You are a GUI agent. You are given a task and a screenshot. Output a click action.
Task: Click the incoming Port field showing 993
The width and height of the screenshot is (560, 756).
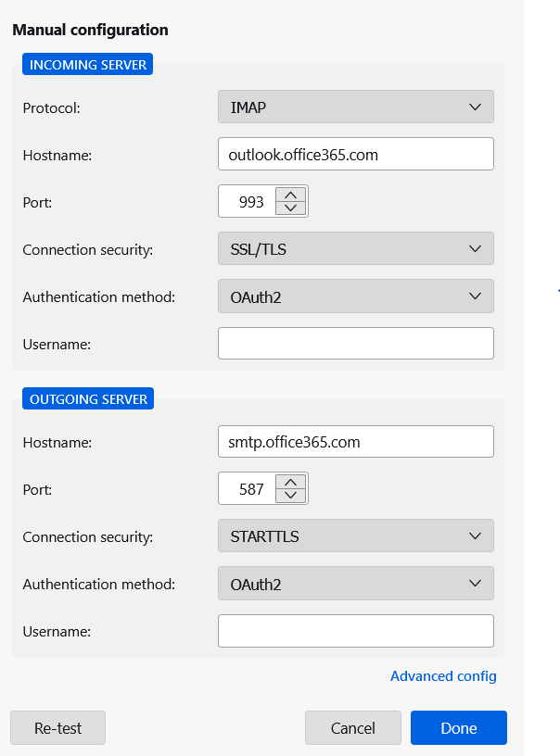click(x=247, y=202)
